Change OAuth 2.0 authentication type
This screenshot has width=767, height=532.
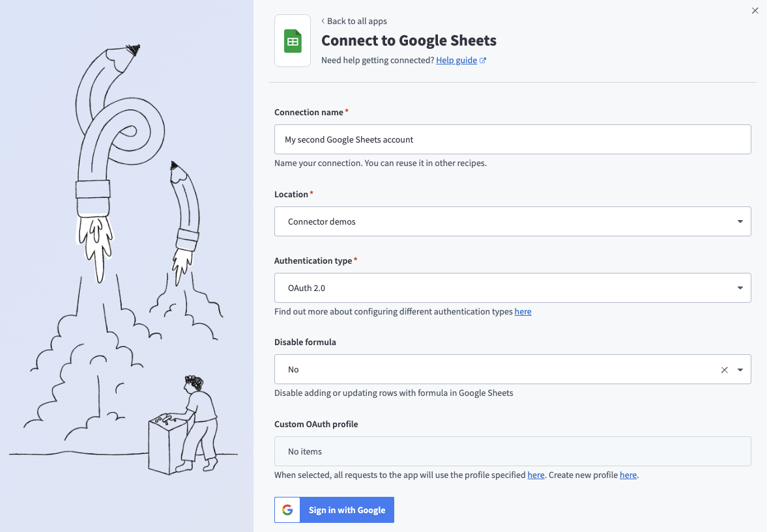pos(512,287)
